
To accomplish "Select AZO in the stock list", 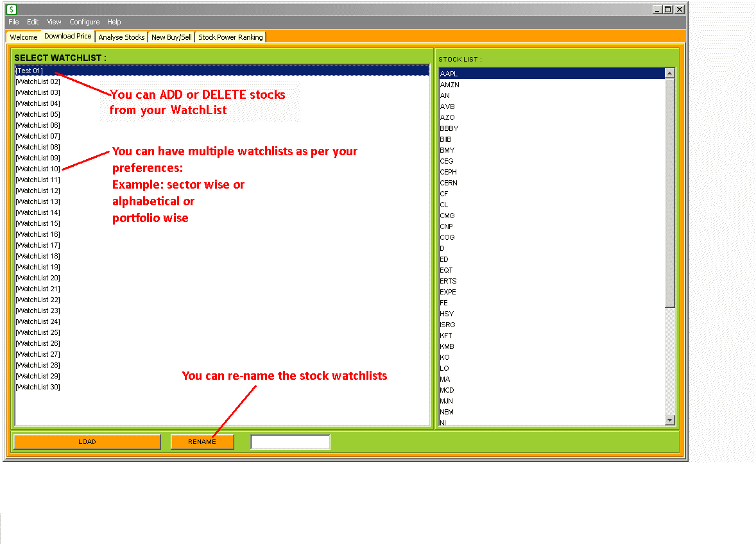I will (552, 117).
